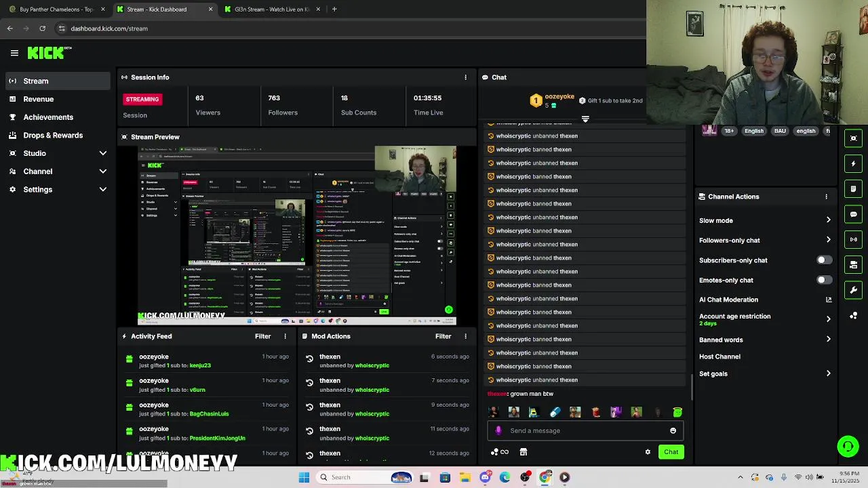Expand the Studio sidebar section

click(57, 153)
